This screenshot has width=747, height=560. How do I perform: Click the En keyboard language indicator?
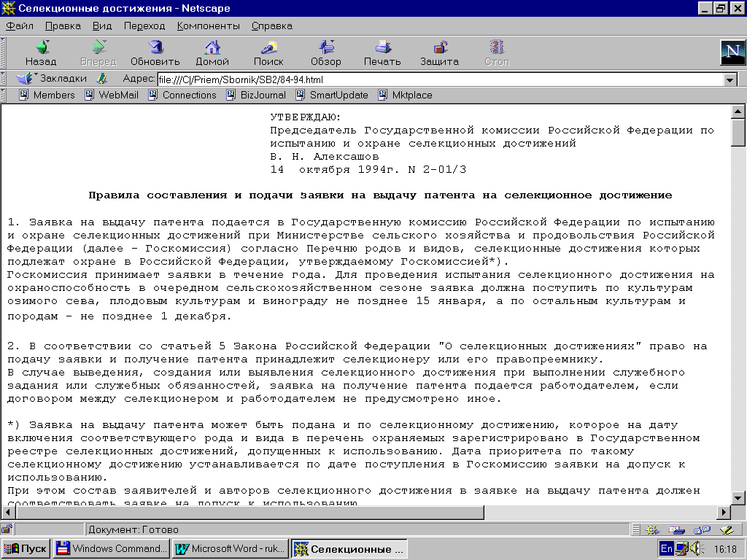tap(667, 548)
